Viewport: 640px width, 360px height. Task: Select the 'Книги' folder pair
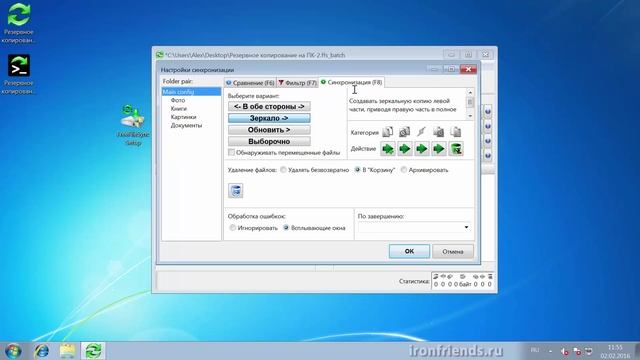pyautogui.click(x=179, y=109)
